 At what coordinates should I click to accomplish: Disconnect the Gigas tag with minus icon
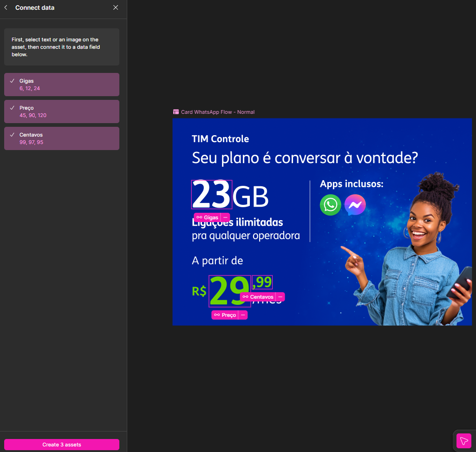click(x=225, y=217)
